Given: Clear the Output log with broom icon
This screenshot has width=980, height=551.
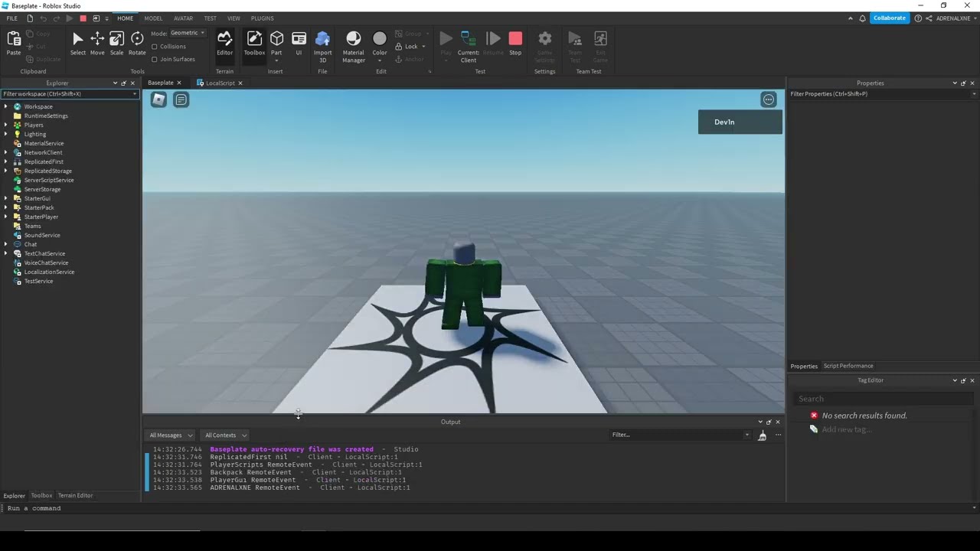Looking at the screenshot, I should [x=762, y=435].
